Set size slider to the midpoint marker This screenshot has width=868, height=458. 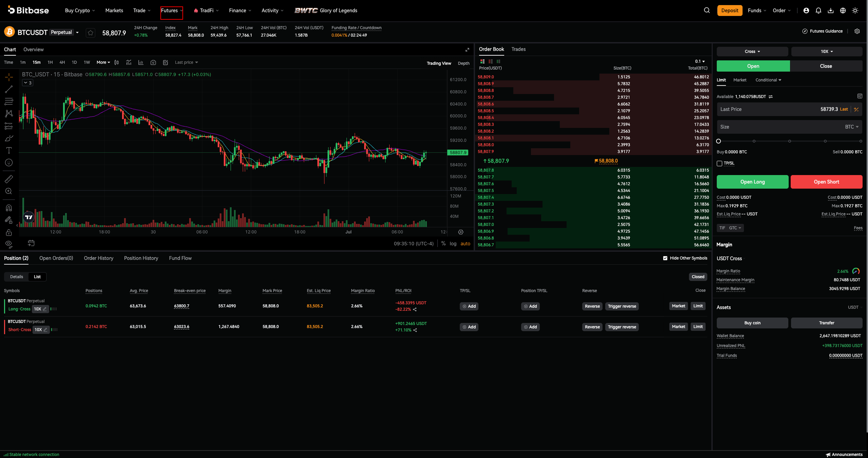[789, 141]
